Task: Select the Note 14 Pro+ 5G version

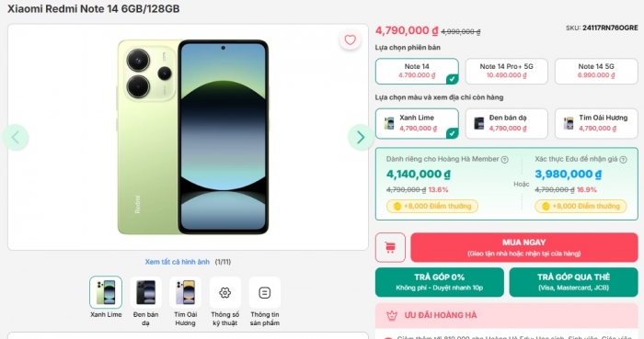Action: (x=506, y=71)
